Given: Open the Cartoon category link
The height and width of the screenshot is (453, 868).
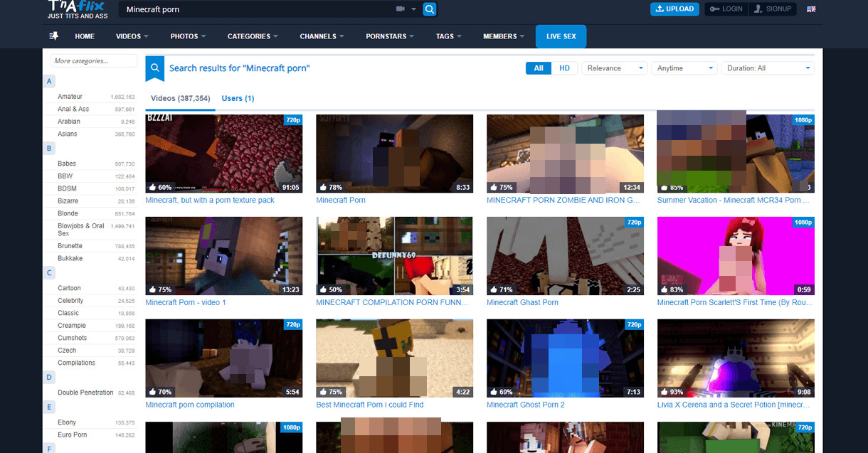Looking at the screenshot, I should 70,288.
